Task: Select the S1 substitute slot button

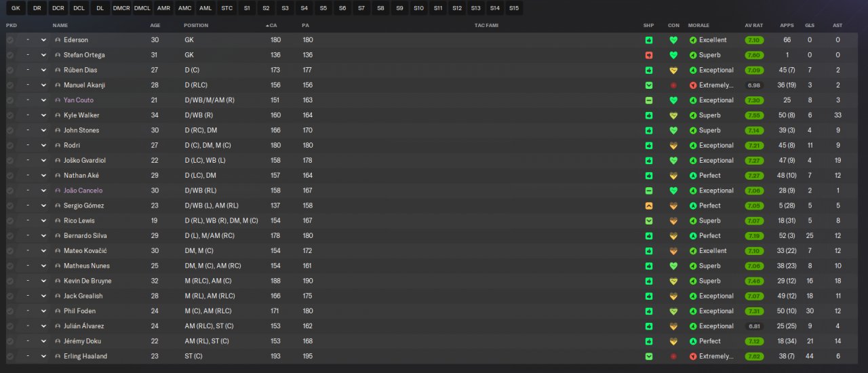Action: coord(247,8)
